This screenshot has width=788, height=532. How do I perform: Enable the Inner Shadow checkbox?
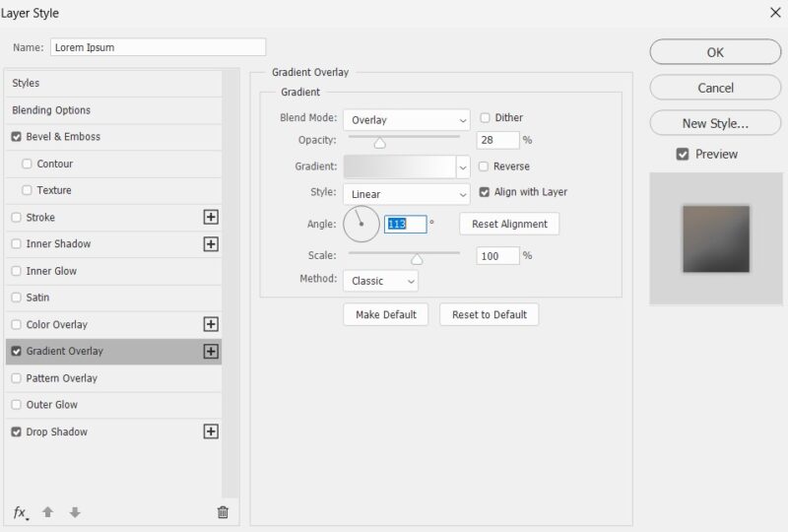17,244
